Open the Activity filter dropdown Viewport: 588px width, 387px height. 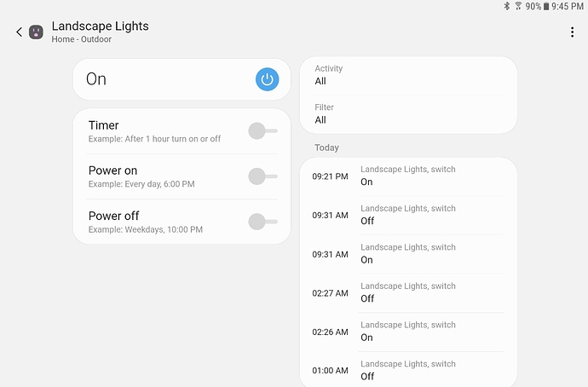(x=408, y=75)
